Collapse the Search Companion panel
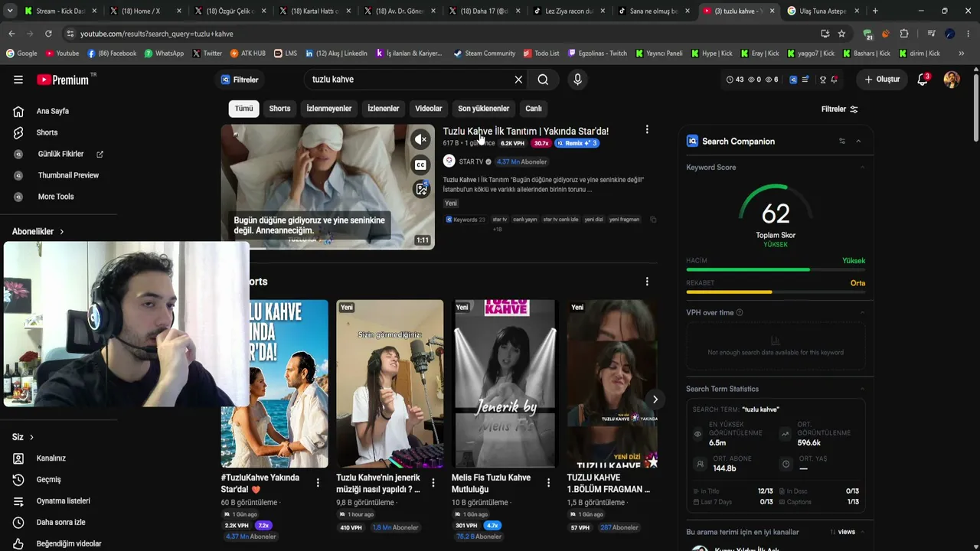This screenshot has height=551, width=980. point(858,141)
